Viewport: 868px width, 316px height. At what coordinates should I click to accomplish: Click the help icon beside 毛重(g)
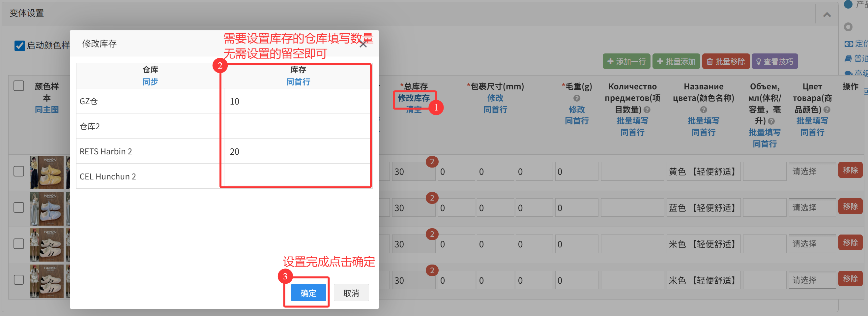point(577,98)
